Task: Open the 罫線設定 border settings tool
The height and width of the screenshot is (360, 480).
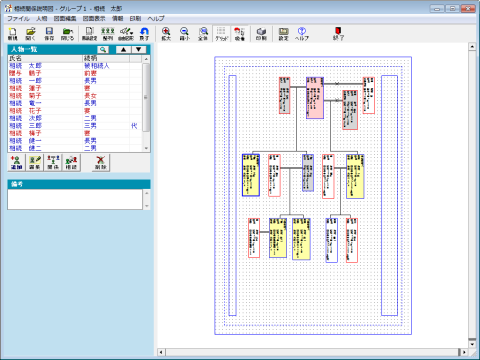Action: point(89,34)
